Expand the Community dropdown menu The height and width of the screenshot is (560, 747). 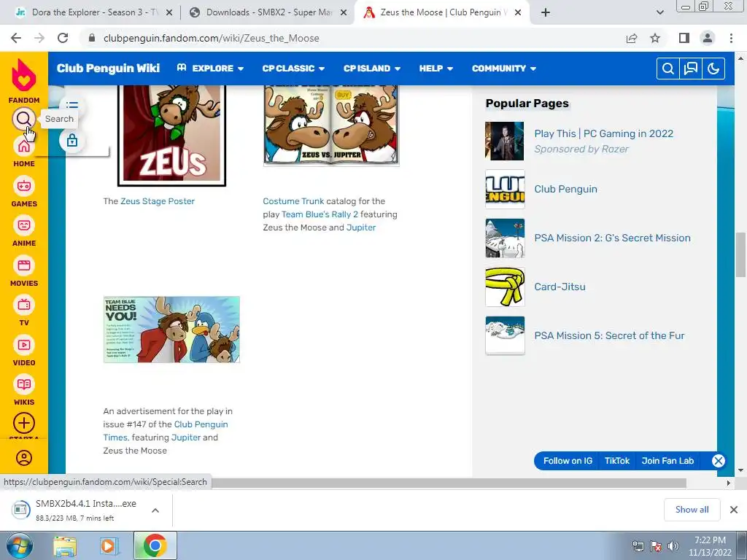(504, 69)
